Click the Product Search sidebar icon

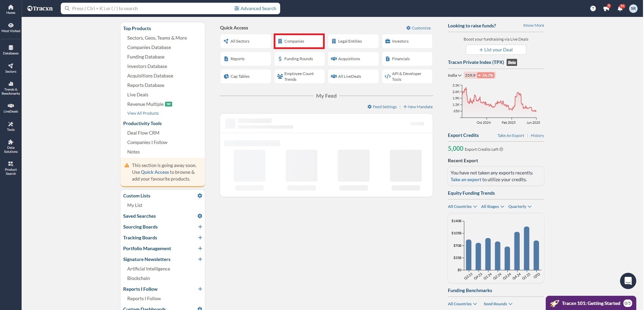click(11, 168)
